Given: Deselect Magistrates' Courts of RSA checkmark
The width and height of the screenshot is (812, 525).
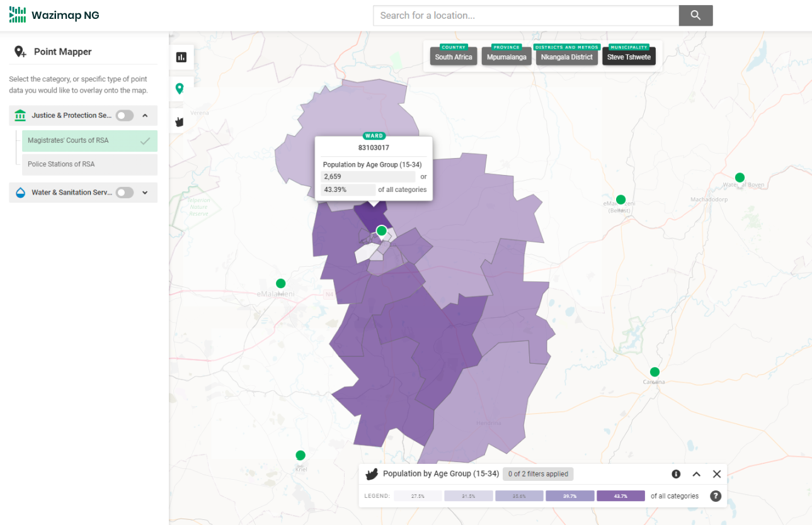Looking at the screenshot, I should coord(145,141).
